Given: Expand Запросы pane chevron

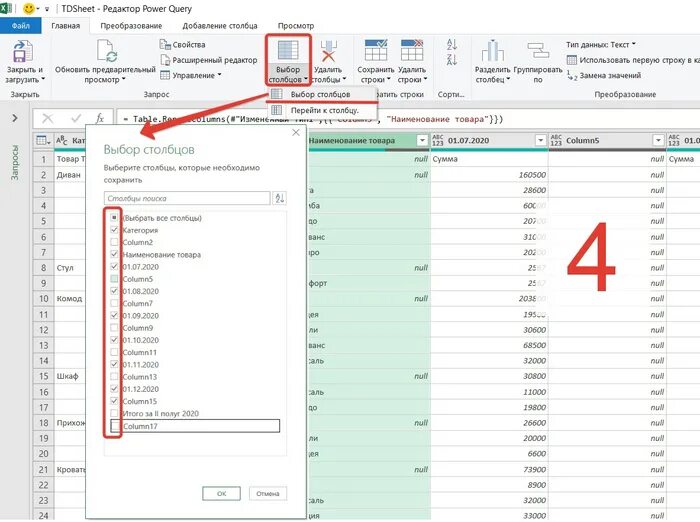Looking at the screenshot, I should (x=15, y=118).
